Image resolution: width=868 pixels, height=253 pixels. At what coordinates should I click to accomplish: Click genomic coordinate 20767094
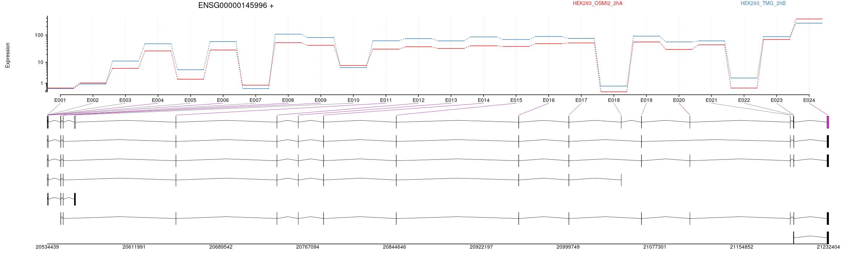(x=308, y=247)
